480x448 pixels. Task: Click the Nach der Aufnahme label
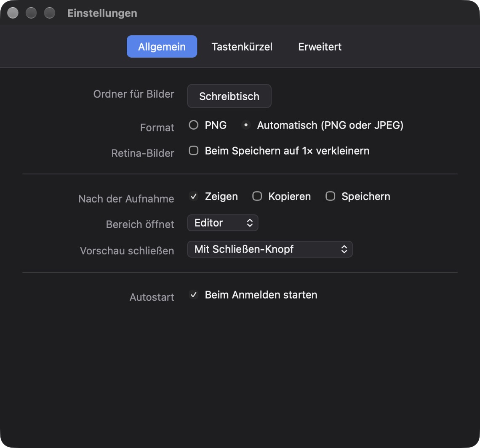pos(126,199)
